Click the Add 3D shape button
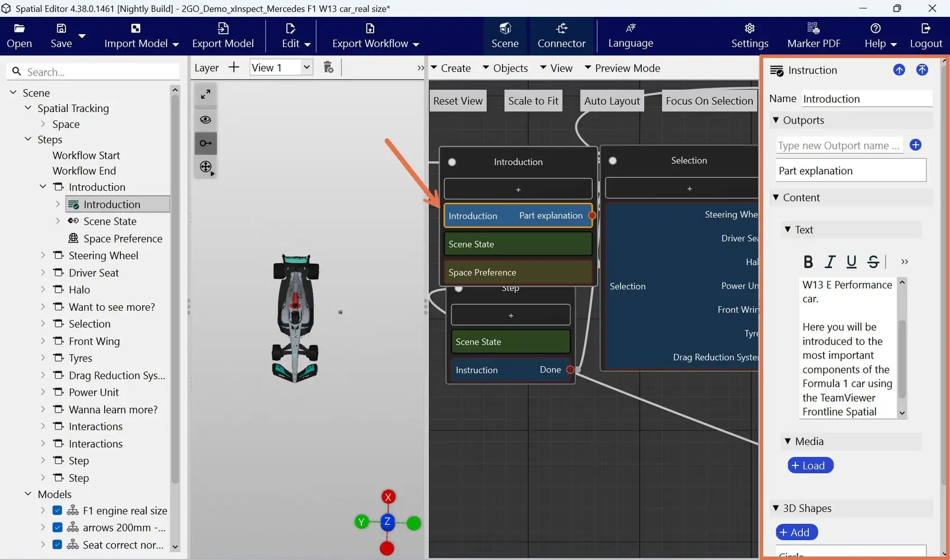The width and height of the screenshot is (950, 560). pyautogui.click(x=797, y=532)
